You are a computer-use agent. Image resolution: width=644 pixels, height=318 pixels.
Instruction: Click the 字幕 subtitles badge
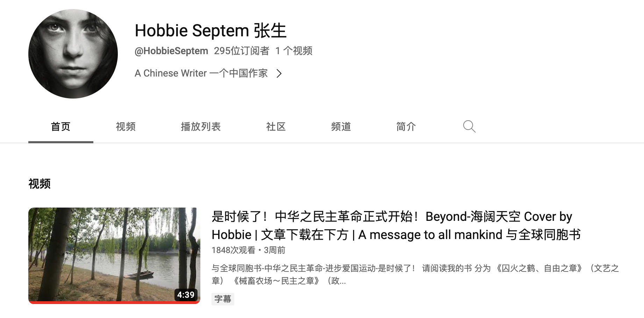[223, 299]
